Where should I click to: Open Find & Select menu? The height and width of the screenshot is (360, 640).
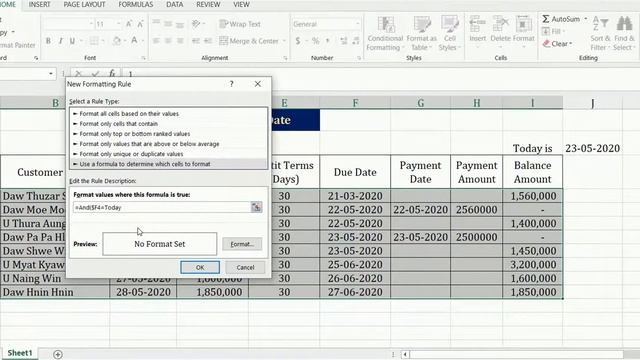point(624,33)
